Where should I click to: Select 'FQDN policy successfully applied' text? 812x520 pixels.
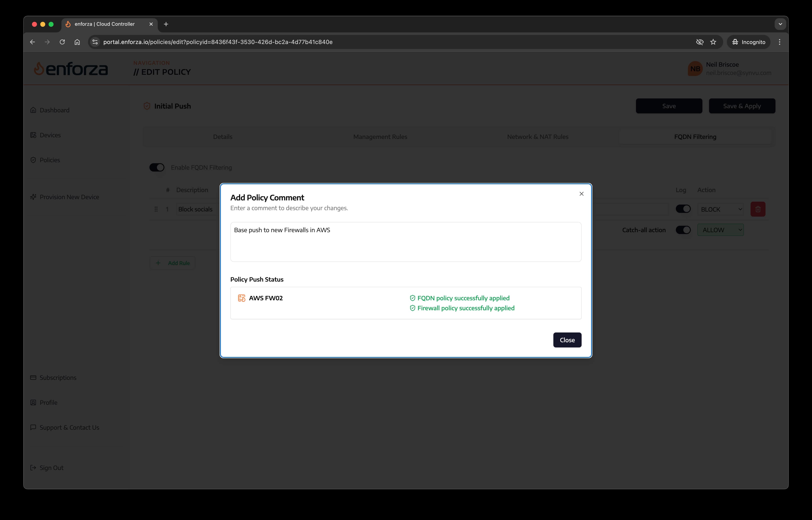(463, 298)
